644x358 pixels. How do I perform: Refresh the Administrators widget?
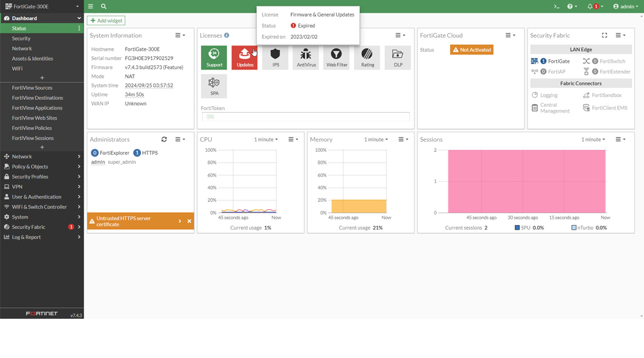coord(164,140)
